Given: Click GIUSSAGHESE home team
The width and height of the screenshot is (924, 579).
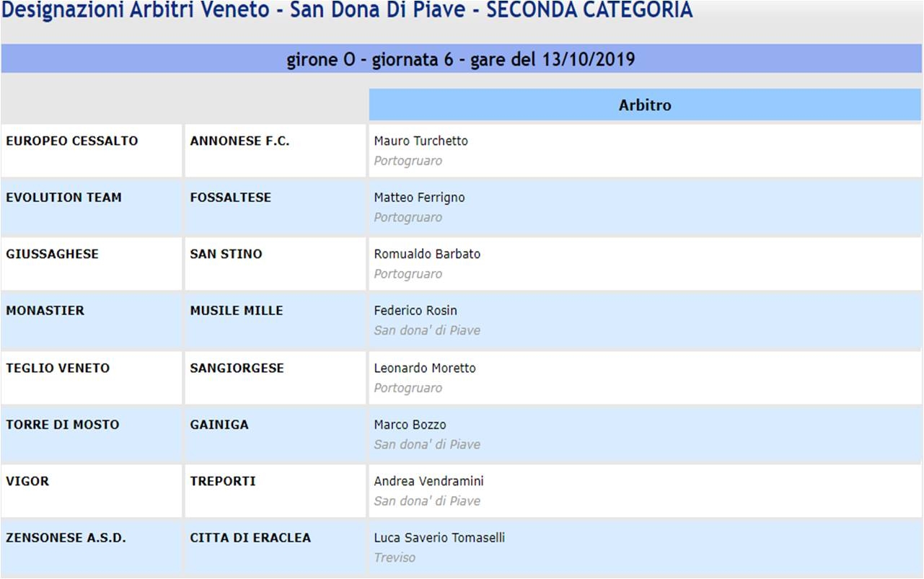Looking at the screenshot, I should coord(52,254).
